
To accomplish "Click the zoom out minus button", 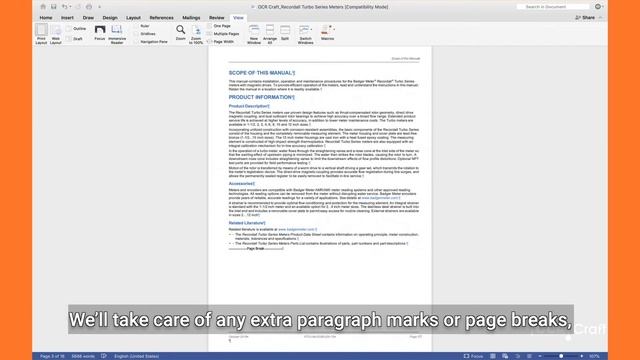I will click(540, 356).
